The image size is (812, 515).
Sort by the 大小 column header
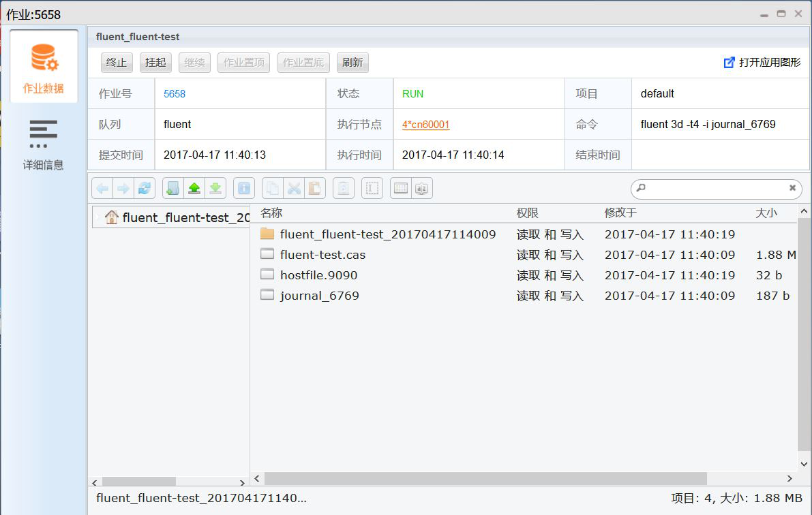point(766,213)
